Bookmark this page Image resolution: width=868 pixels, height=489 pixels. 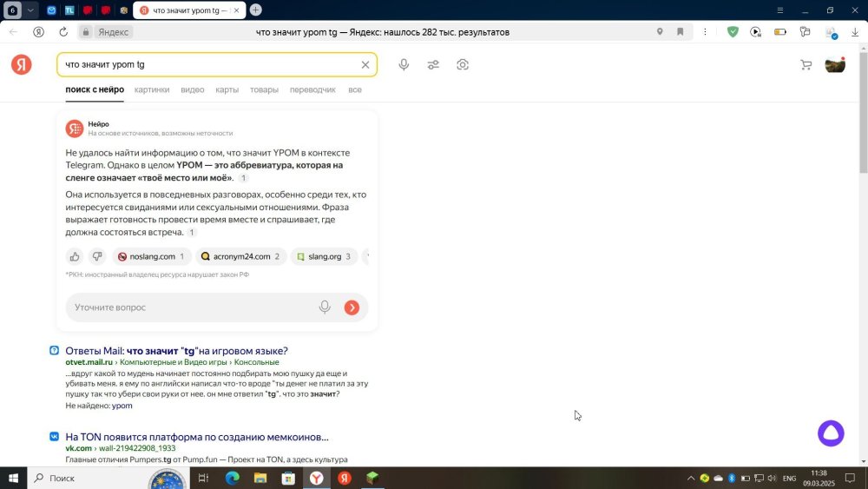click(681, 32)
